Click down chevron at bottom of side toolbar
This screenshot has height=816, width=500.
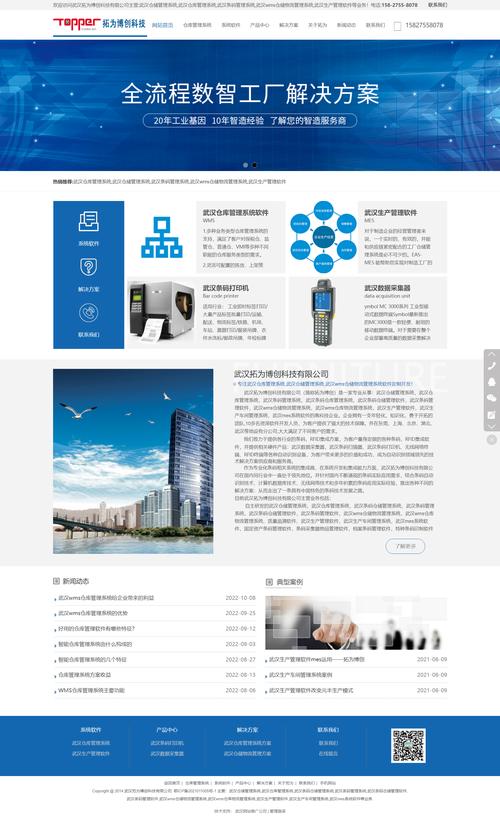(492, 427)
